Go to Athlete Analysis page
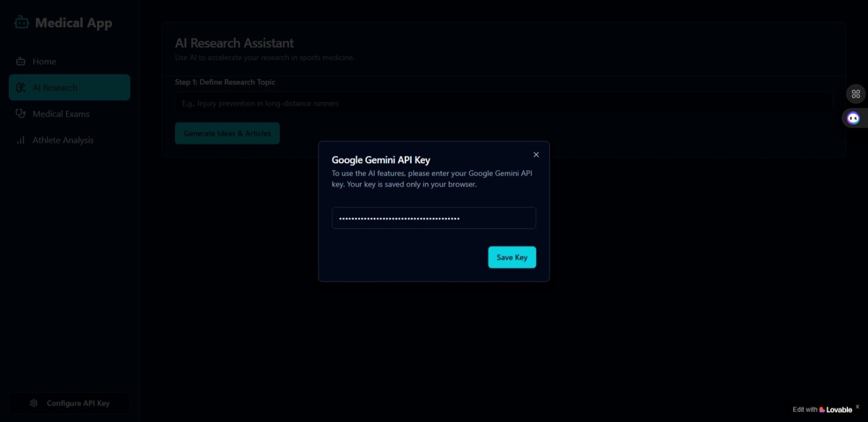Image resolution: width=868 pixels, height=422 pixels. (69, 140)
